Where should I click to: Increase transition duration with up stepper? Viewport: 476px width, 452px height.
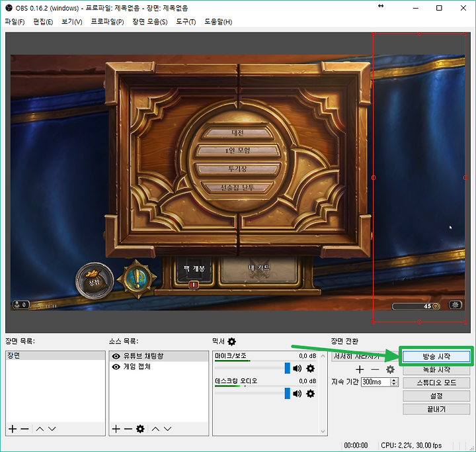[394, 380]
